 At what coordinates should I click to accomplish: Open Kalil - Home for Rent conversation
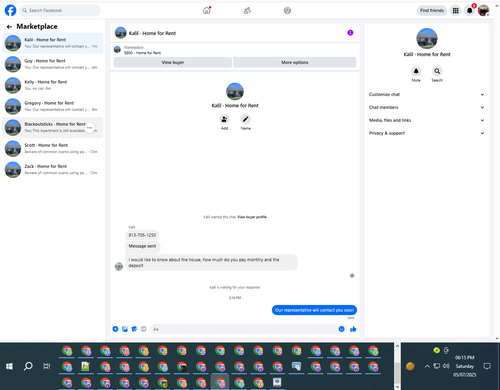(53, 43)
